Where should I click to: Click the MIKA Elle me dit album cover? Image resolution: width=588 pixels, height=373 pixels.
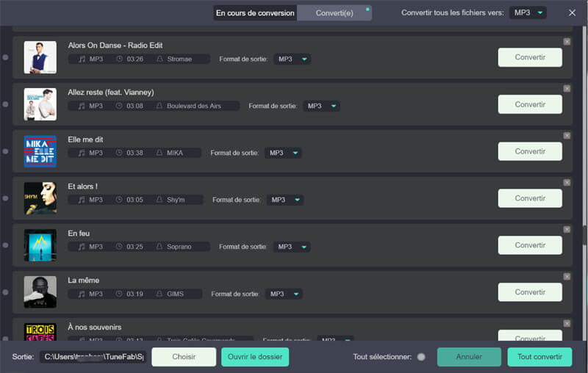[x=40, y=151]
